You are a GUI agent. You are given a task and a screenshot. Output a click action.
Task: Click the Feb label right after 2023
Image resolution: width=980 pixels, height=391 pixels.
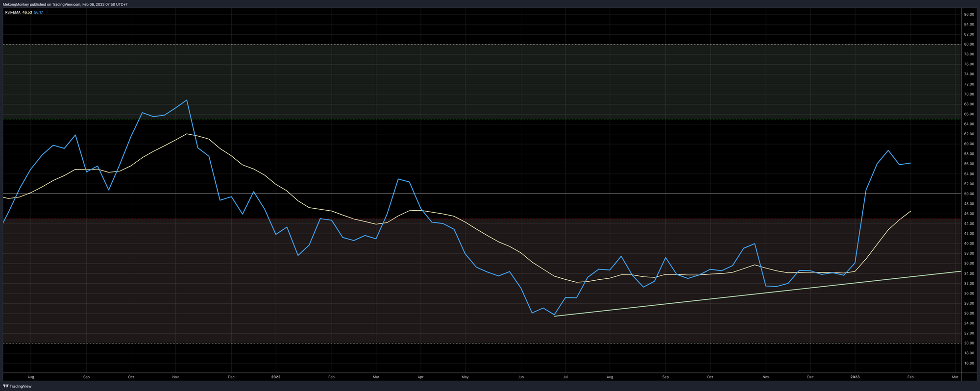[x=910, y=377]
